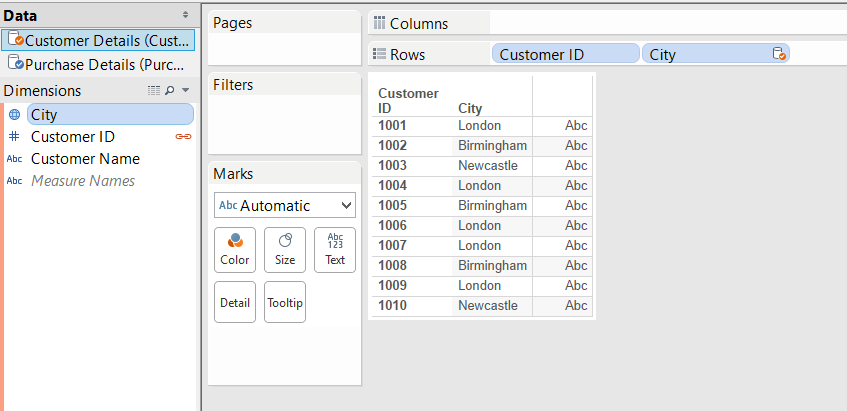The height and width of the screenshot is (411, 847).
Task: Select row header 1008
Action: point(392,266)
